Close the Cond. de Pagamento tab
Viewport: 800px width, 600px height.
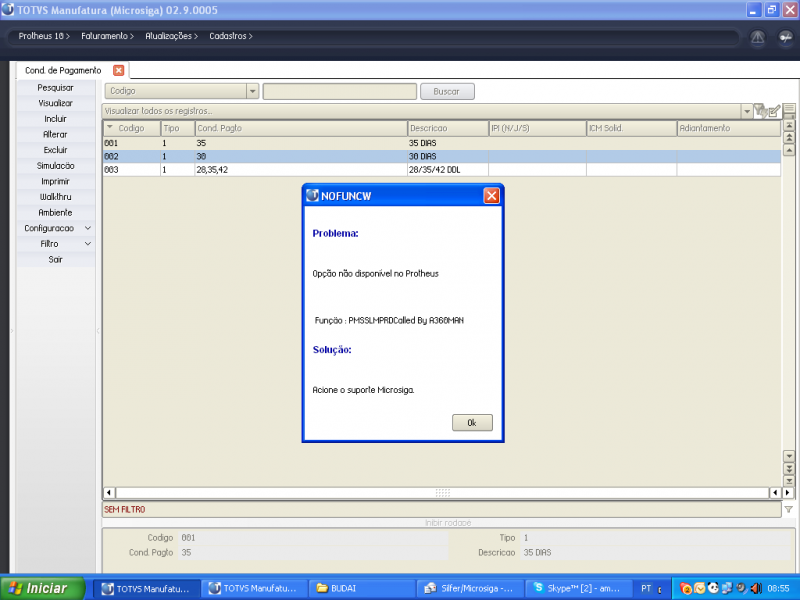point(118,70)
